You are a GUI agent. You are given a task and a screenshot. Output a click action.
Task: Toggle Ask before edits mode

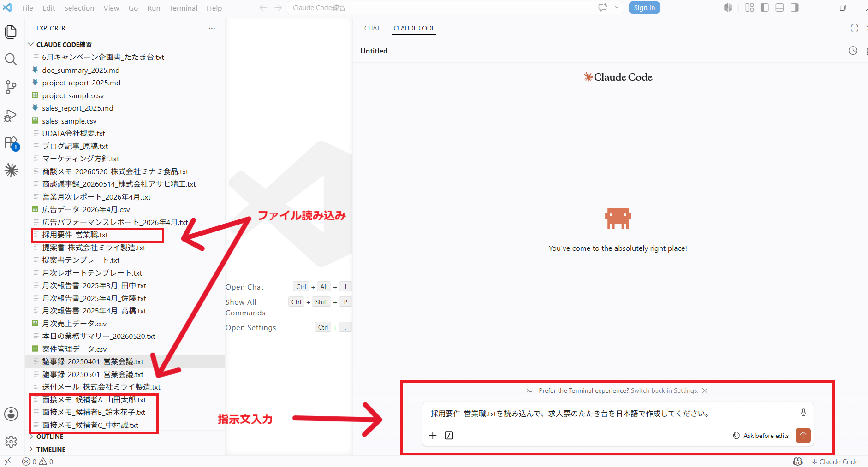point(761,436)
